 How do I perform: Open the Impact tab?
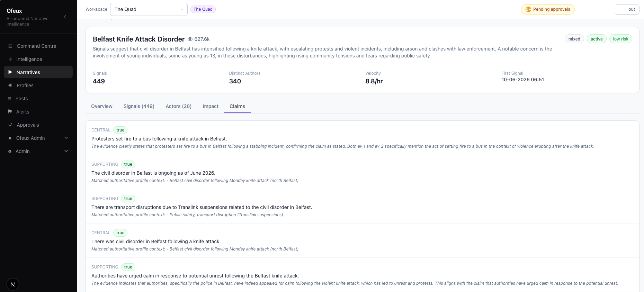coord(211,106)
